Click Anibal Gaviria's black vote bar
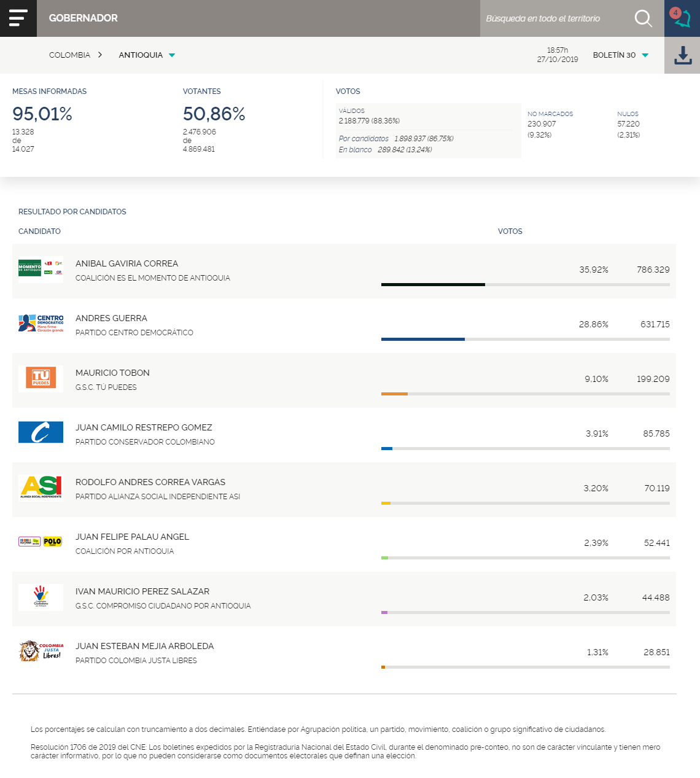This screenshot has width=700, height=778. tap(433, 284)
